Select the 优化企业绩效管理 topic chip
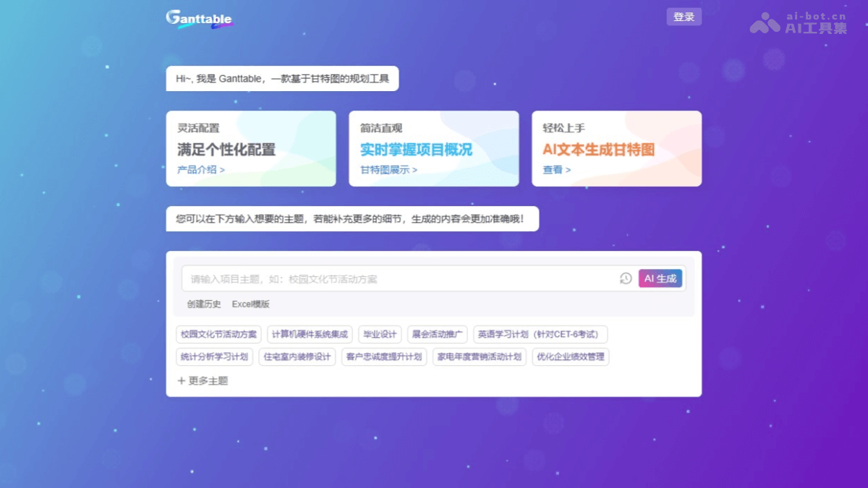This screenshot has width=868, height=488. [570, 356]
